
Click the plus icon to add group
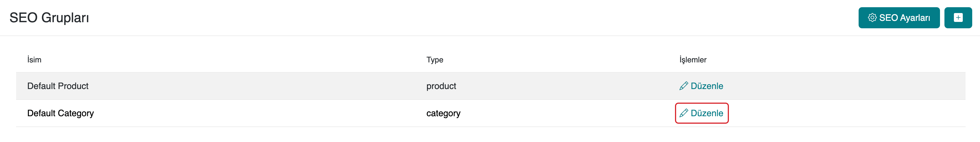(x=958, y=17)
